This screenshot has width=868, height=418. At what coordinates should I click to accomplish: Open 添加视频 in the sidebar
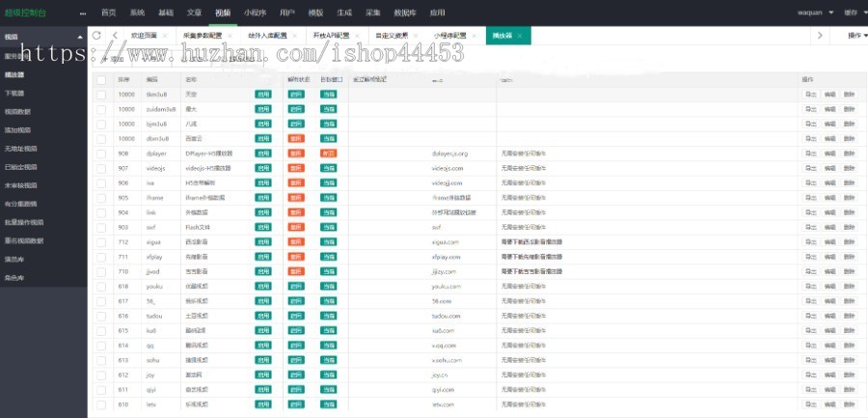click(x=17, y=130)
